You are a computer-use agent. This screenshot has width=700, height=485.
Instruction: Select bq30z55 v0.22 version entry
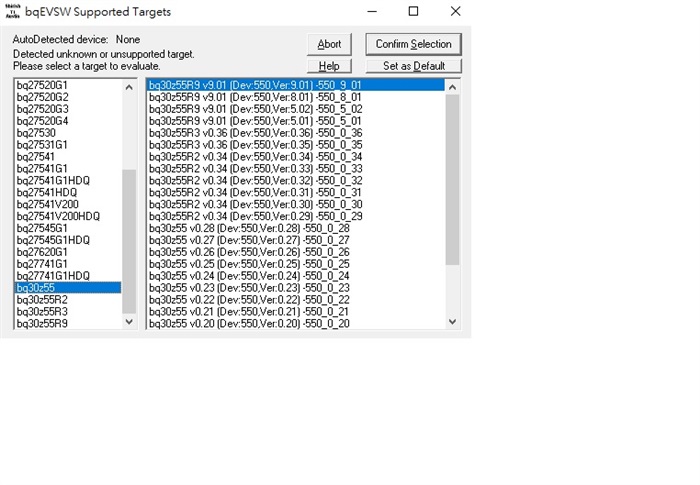point(296,300)
